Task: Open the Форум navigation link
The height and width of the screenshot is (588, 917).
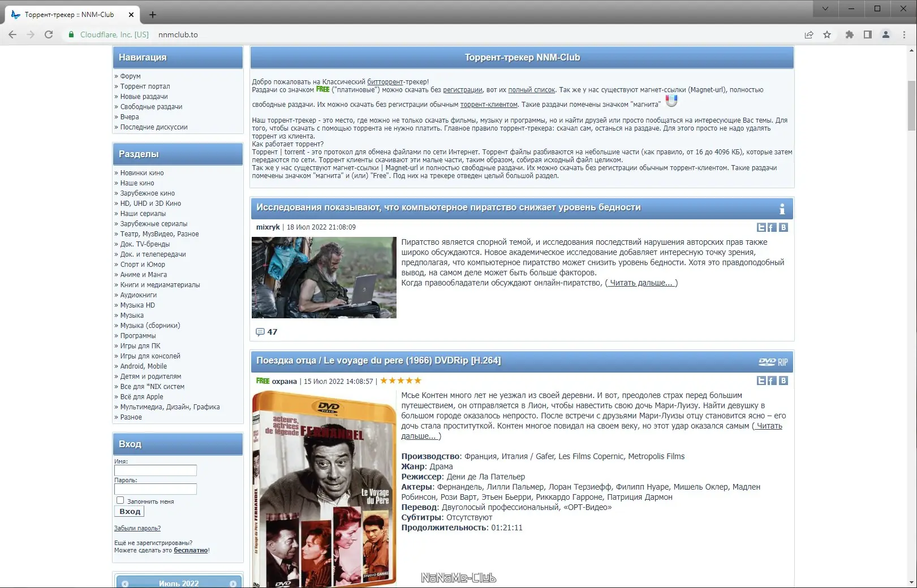Action: pyautogui.click(x=130, y=76)
